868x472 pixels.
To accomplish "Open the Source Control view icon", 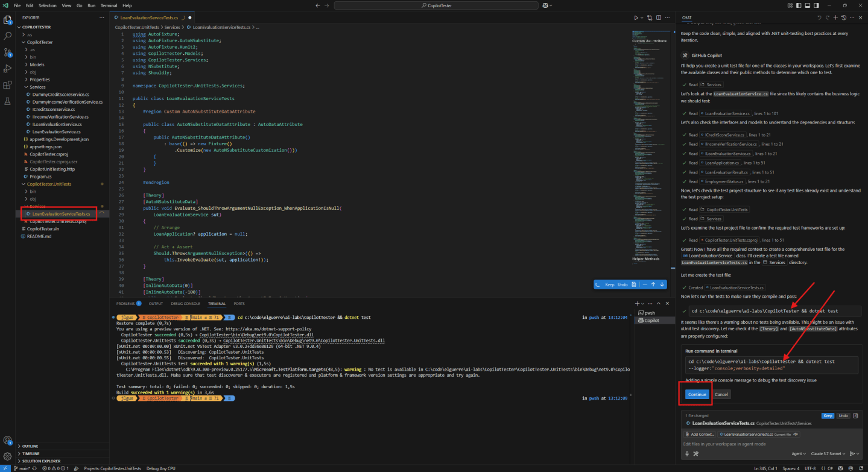I will (x=8, y=52).
